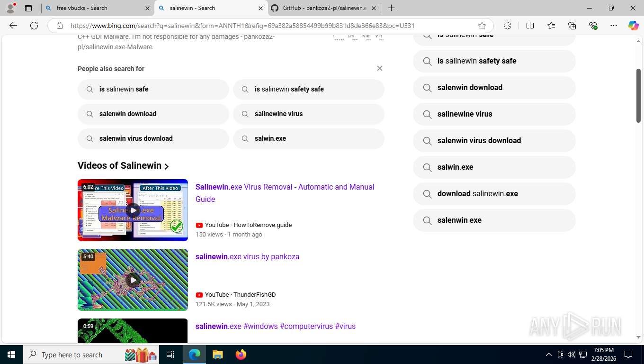
Task: Switch to GitHub pankoza2-pl/salinewin tab
Action: pyautogui.click(x=324, y=8)
